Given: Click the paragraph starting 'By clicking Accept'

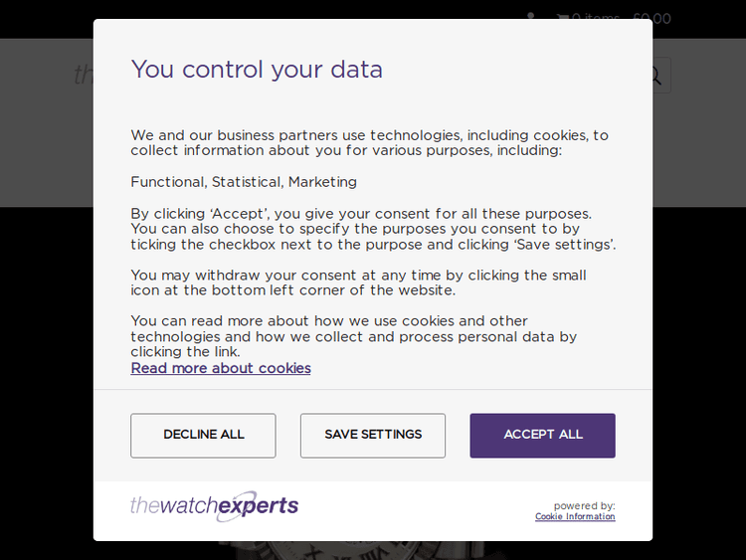Looking at the screenshot, I should click(373, 229).
